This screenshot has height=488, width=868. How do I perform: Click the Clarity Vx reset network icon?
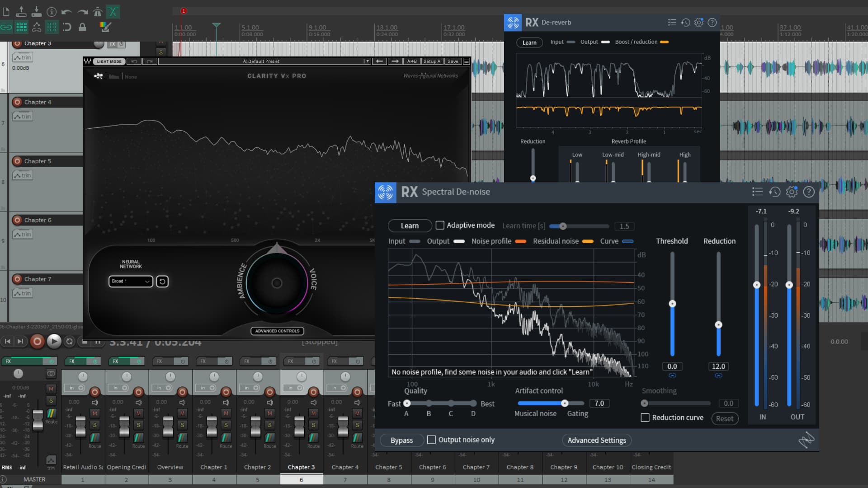click(x=162, y=282)
